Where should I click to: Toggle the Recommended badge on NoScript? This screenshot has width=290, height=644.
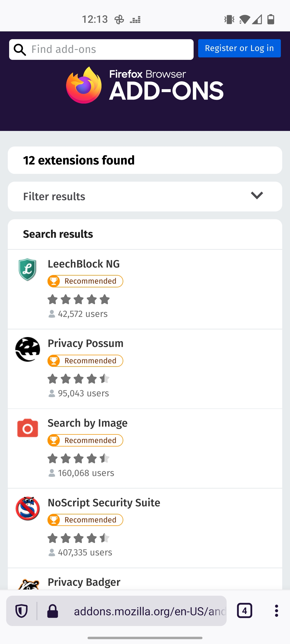(x=85, y=520)
